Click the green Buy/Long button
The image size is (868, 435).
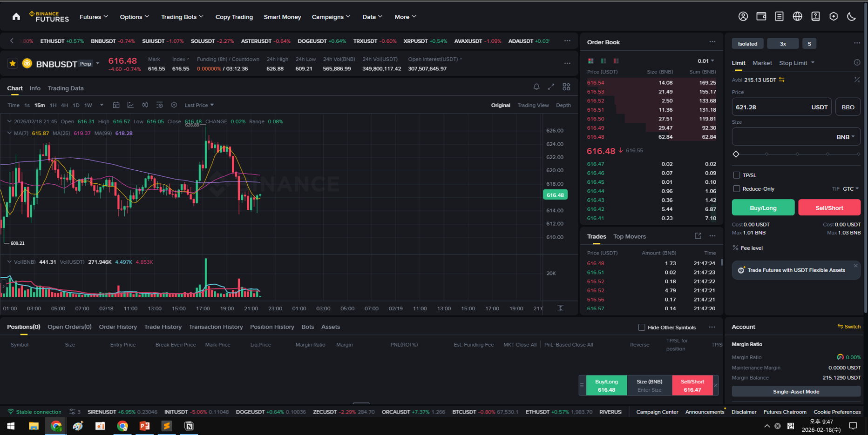coord(763,207)
